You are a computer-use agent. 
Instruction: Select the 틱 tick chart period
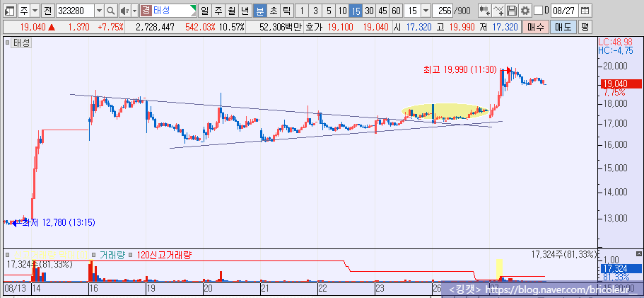pos(286,11)
